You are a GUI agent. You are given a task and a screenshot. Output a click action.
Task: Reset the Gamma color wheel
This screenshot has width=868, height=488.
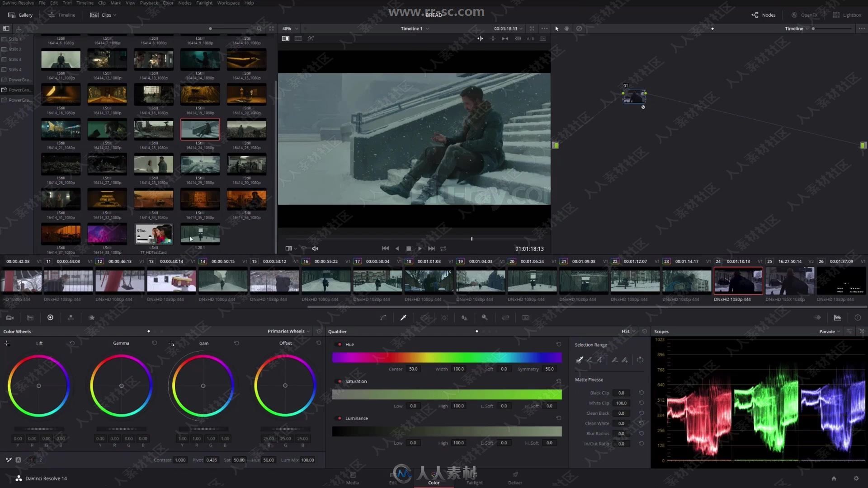(155, 343)
